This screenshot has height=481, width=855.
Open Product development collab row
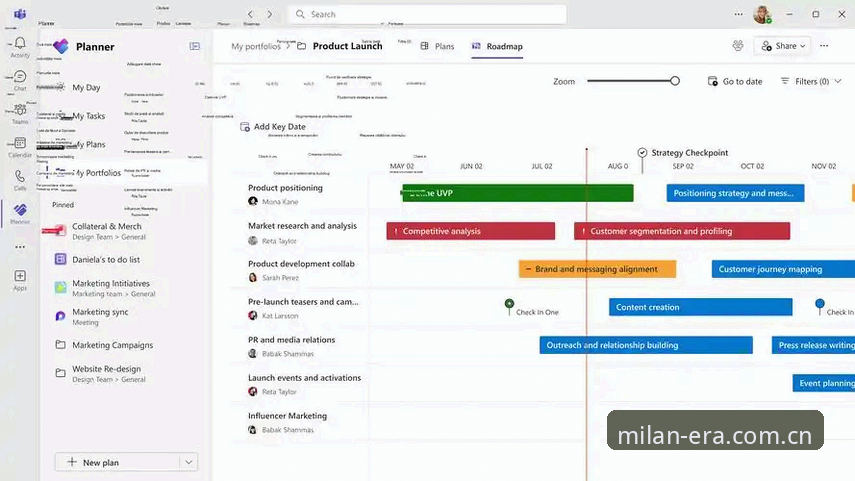301,263
